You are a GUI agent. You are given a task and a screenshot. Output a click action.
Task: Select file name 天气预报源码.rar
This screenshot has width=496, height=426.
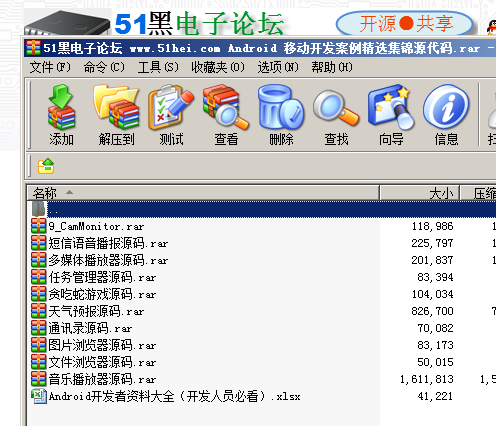96,311
